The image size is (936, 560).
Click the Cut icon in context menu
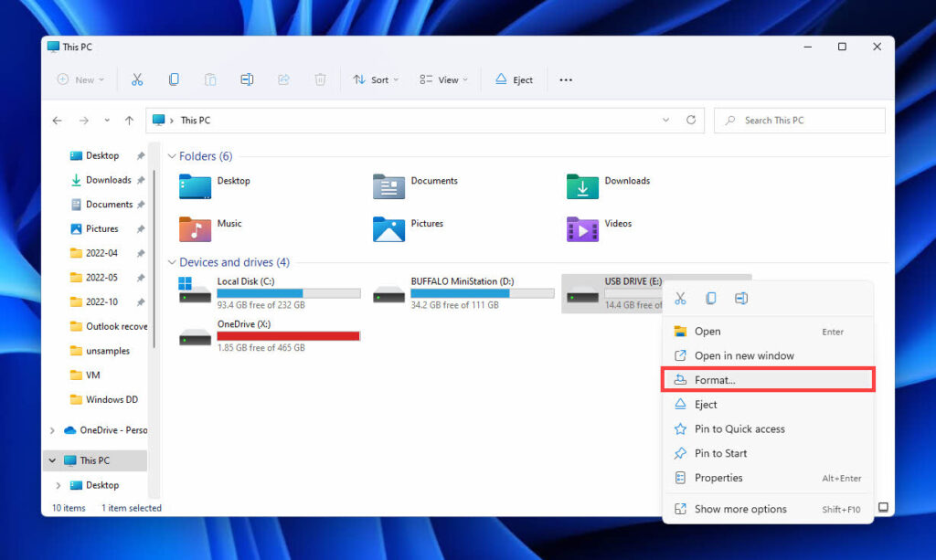pyautogui.click(x=680, y=299)
